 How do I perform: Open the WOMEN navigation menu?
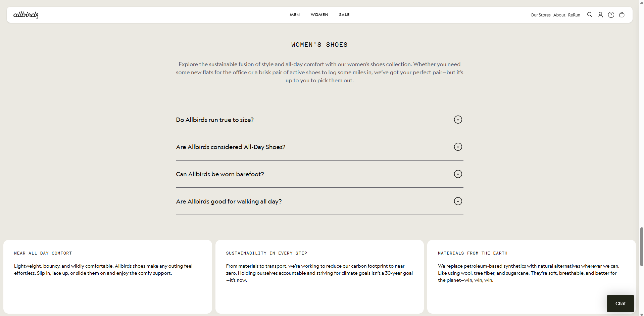coord(319,15)
